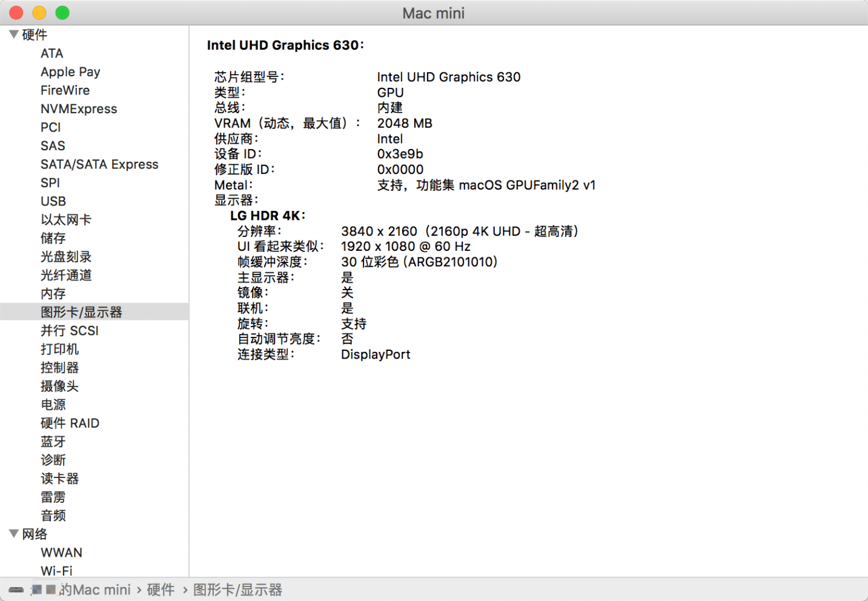868x601 pixels.
Task: Click the Mac mini window title
Action: point(434,13)
